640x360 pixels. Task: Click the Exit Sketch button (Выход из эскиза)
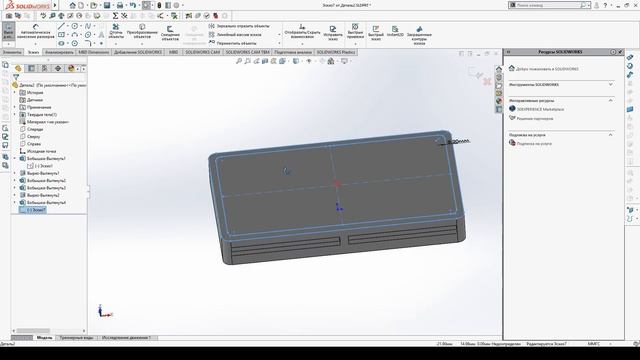pyautogui.click(x=8, y=32)
